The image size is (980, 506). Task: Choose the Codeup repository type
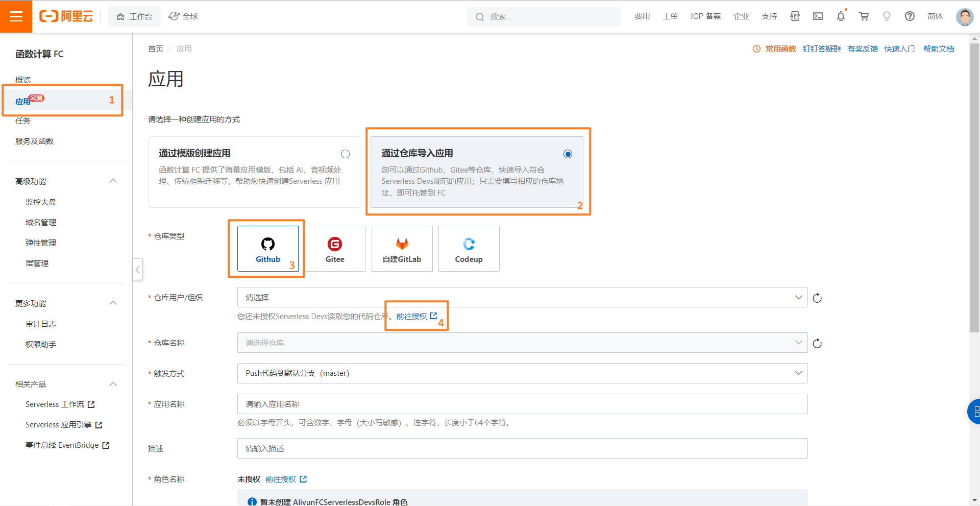point(469,249)
